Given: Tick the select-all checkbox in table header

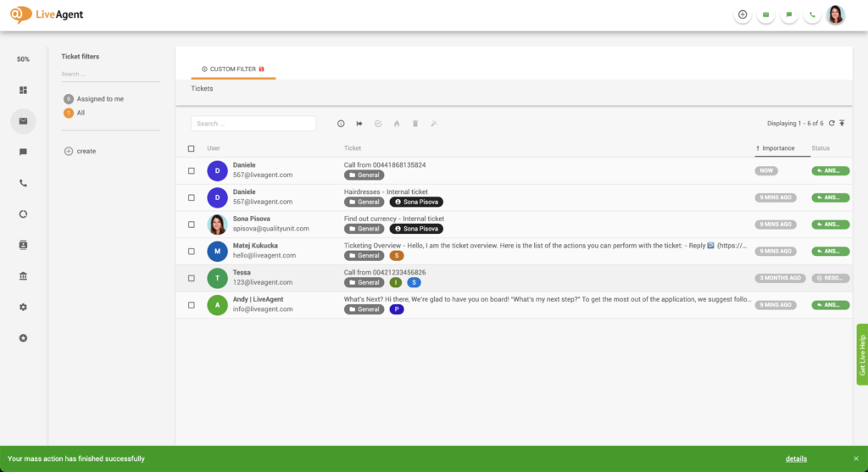Looking at the screenshot, I should (191, 148).
